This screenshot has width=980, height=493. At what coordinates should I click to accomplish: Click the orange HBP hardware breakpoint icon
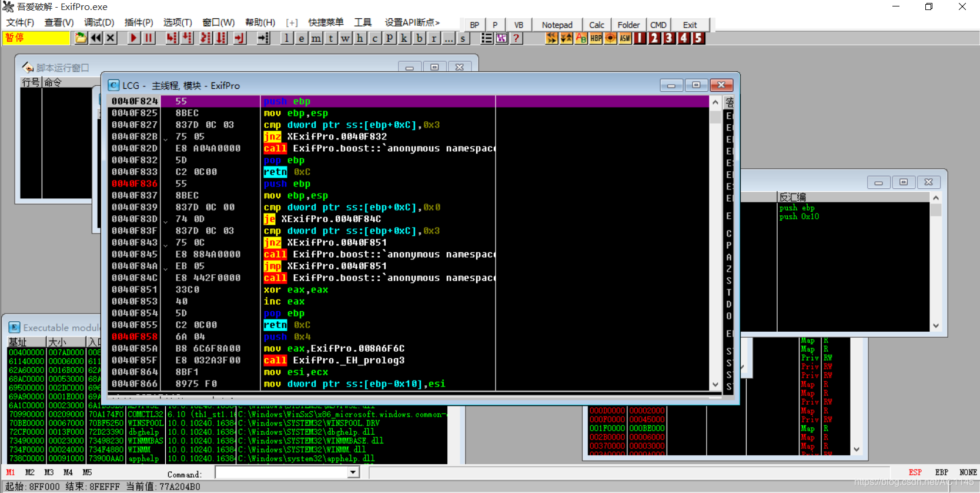[596, 38]
